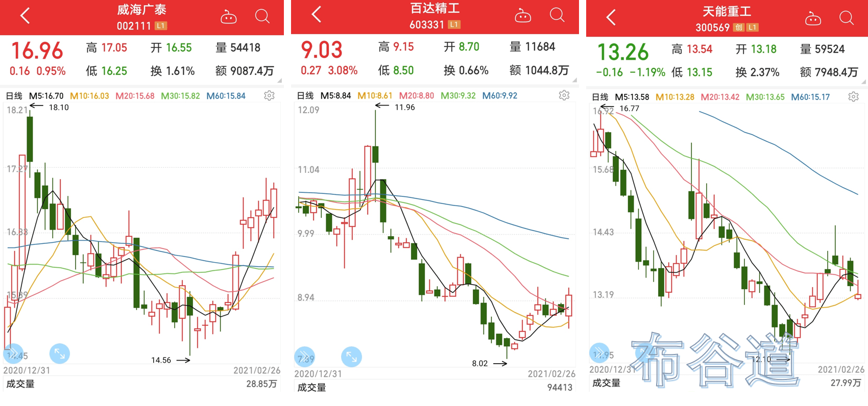
Task: Tap M5:13.58 moving average label
Action: click(632, 97)
